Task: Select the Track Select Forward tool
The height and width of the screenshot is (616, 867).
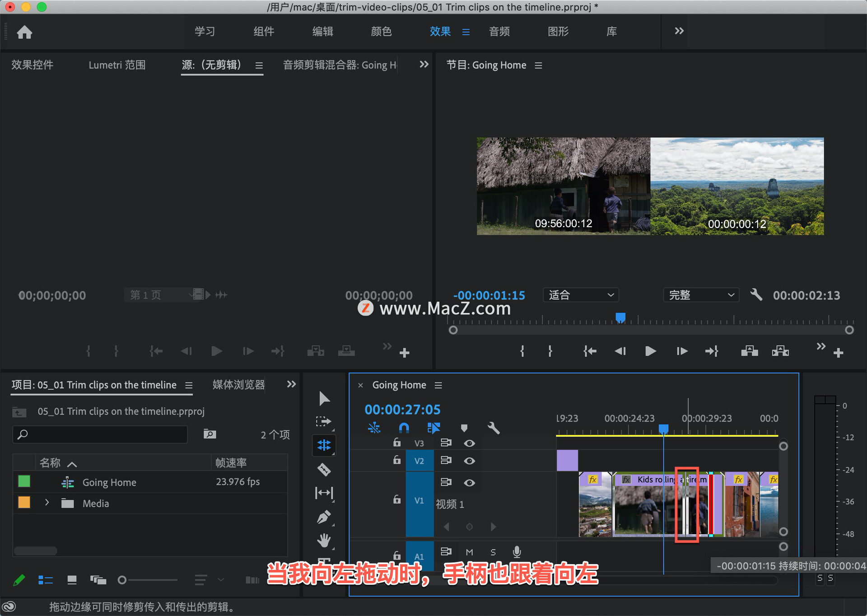Action: tap(323, 421)
